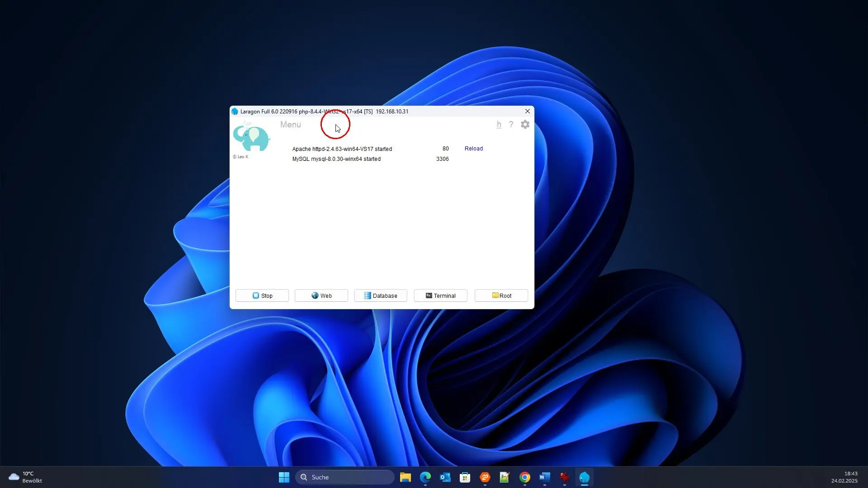Open the Windows Start menu

point(284,477)
